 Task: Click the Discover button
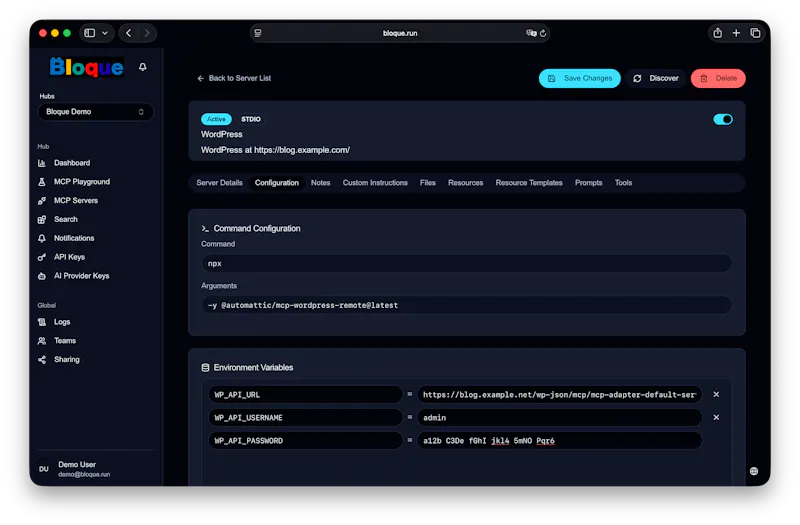click(x=656, y=78)
